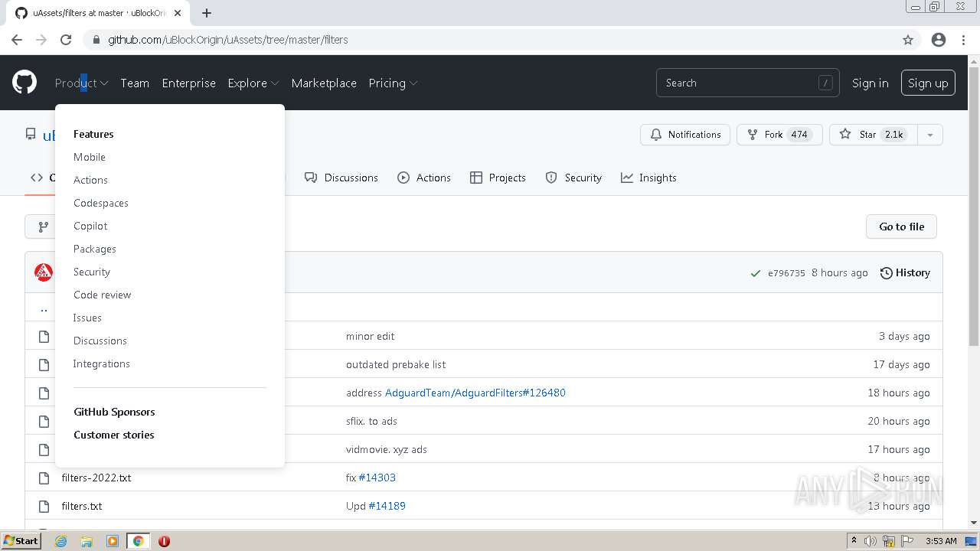980x551 pixels.
Task: Go back with the browser back arrow
Action: [17, 40]
